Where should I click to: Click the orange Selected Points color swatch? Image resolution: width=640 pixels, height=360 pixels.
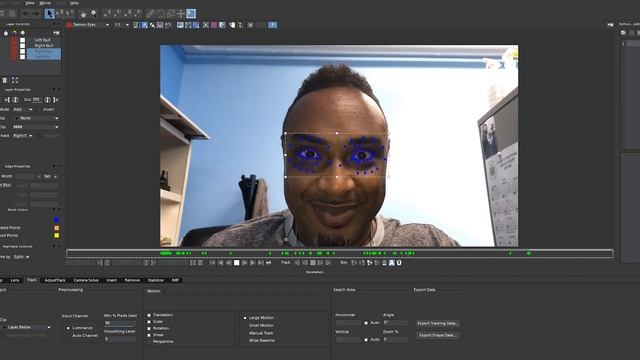tap(56, 228)
